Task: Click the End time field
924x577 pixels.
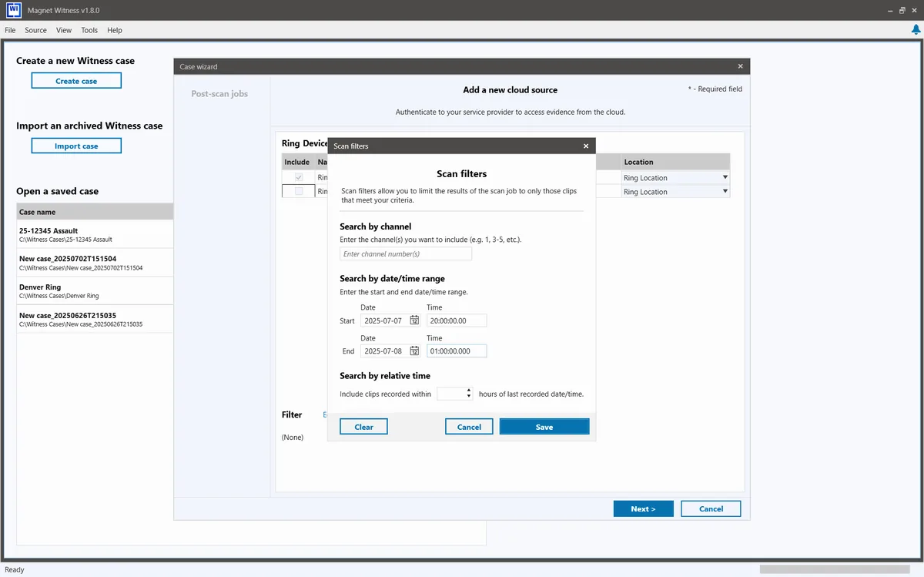Action: coord(457,351)
